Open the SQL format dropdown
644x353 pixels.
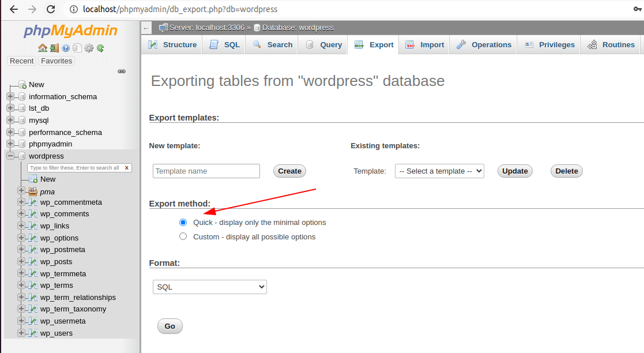[x=209, y=287]
